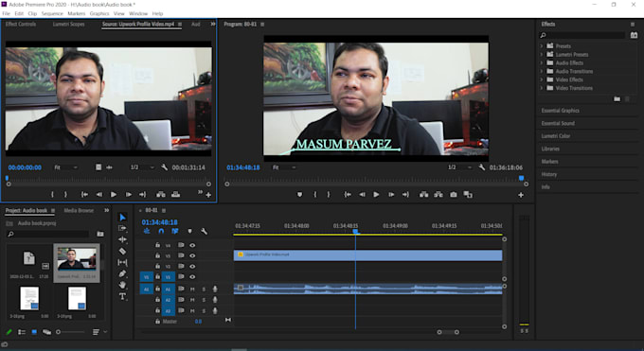This screenshot has width=644, height=351.
Task: Click the timeline wrench display settings
Action: pyautogui.click(x=204, y=232)
